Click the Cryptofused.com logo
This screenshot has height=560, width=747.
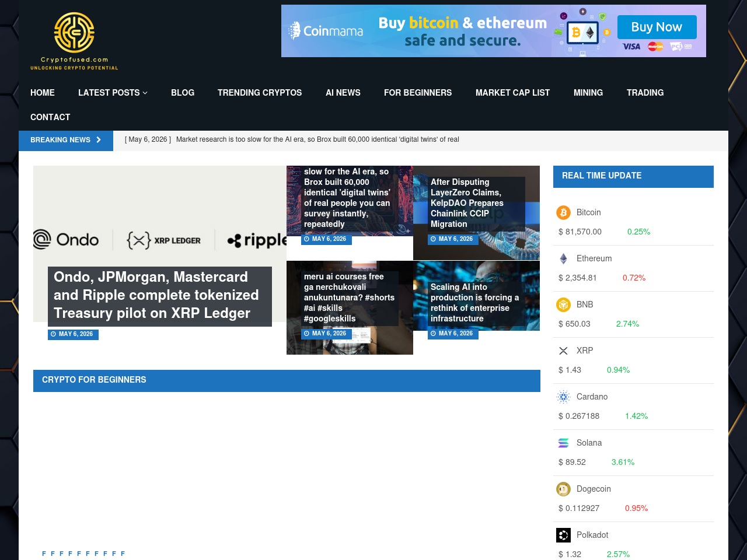pyautogui.click(x=74, y=41)
